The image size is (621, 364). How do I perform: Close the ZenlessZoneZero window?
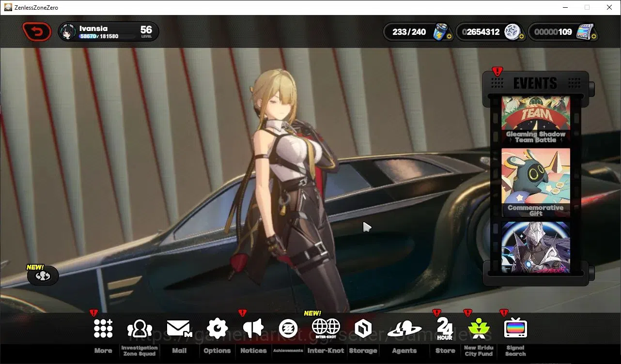(609, 7)
